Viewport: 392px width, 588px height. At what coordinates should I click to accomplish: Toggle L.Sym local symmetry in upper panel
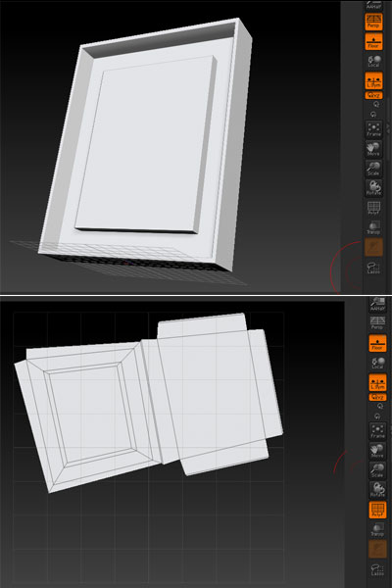point(373,81)
